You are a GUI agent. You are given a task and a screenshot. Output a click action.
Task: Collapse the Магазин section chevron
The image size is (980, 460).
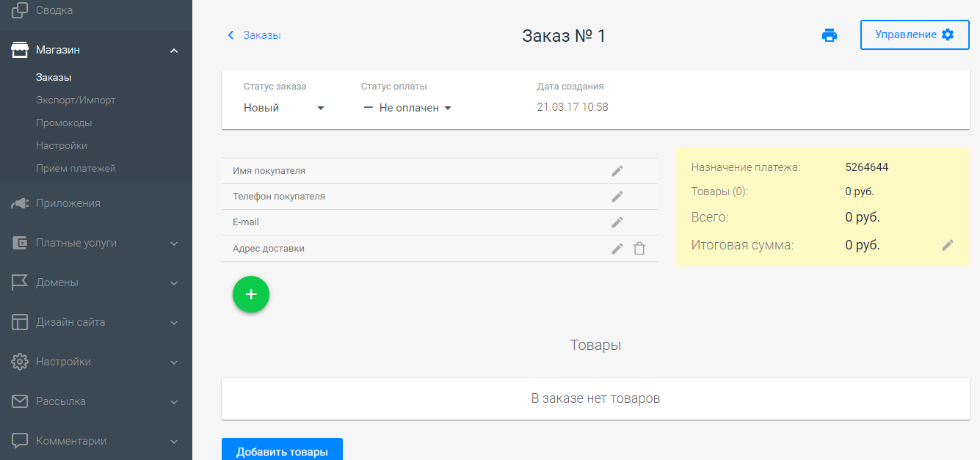(174, 51)
